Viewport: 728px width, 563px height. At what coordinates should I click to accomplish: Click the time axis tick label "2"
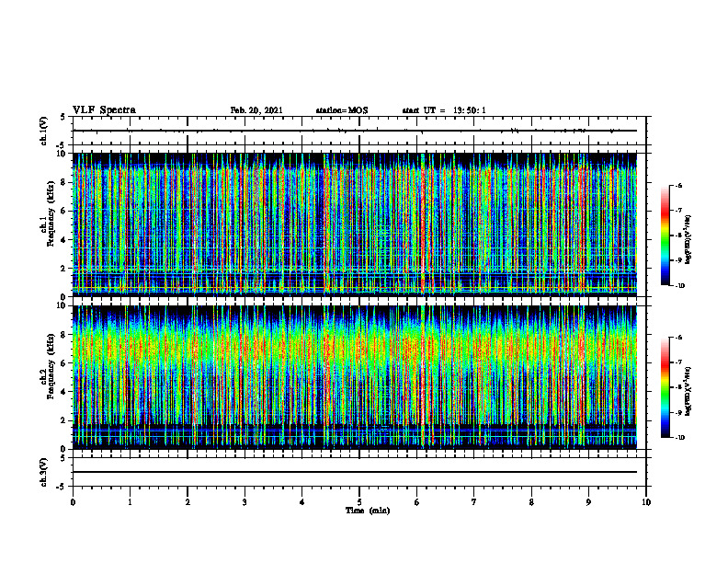click(188, 502)
